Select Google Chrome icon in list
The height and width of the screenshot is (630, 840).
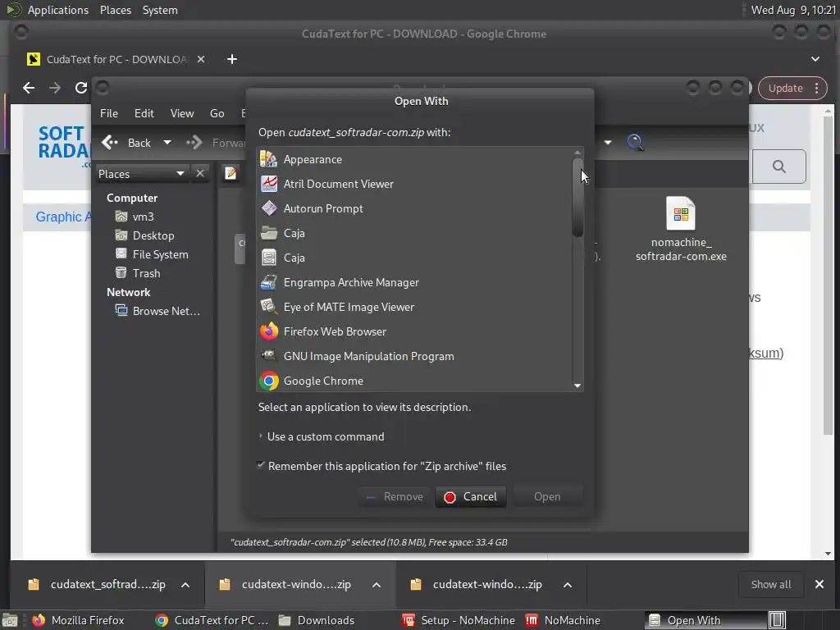(269, 381)
